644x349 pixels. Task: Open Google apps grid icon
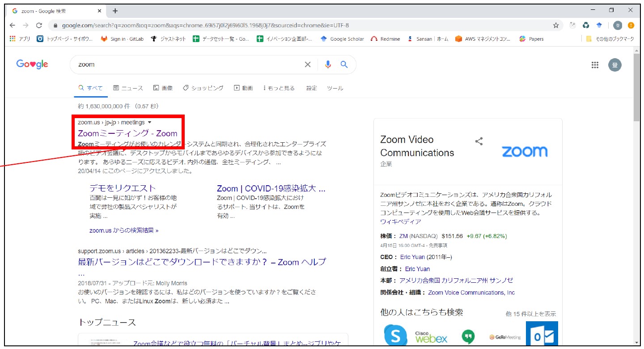595,65
